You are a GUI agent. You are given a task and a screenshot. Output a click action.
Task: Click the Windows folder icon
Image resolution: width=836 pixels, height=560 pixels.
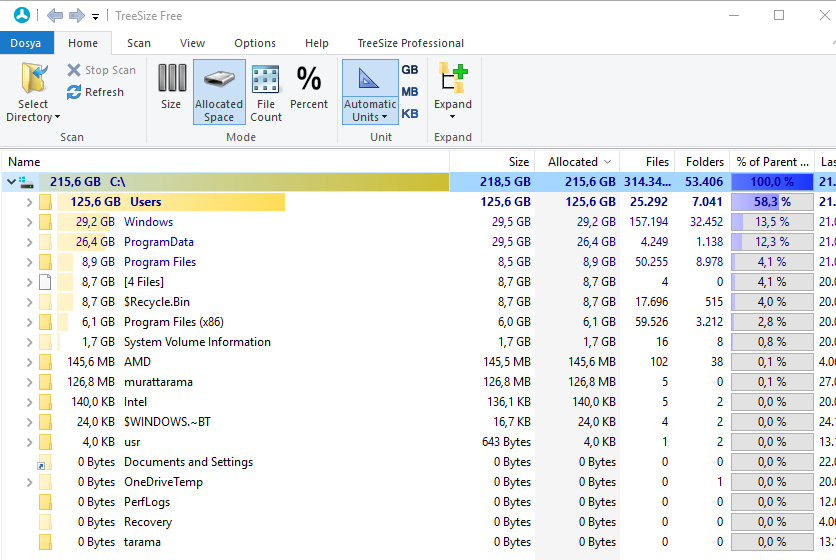click(45, 222)
